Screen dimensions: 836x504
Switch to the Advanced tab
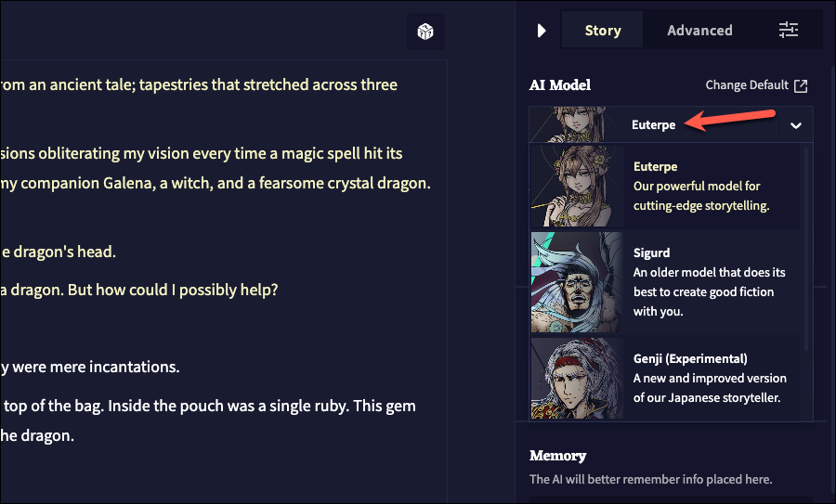(x=699, y=31)
